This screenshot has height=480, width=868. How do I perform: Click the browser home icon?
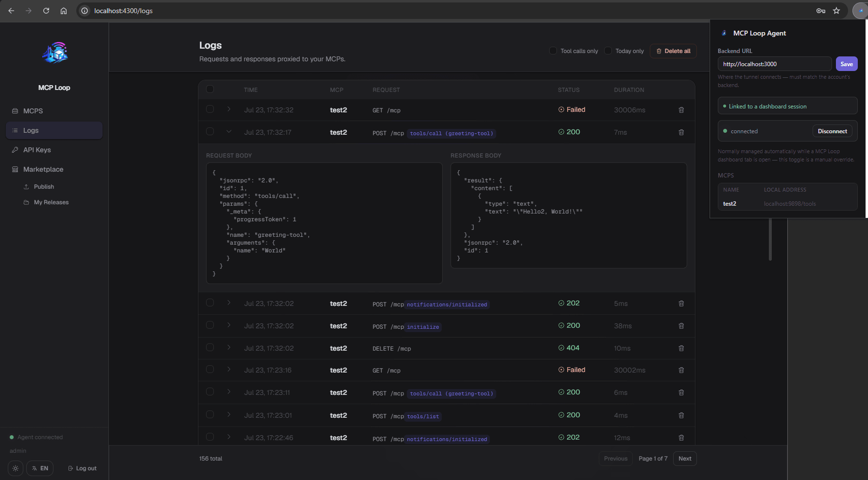[x=64, y=11]
